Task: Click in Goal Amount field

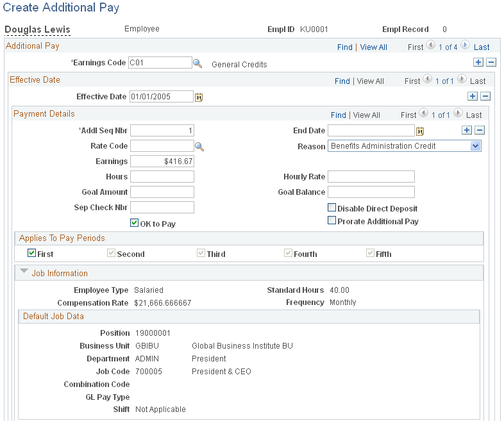Action: 162,192
